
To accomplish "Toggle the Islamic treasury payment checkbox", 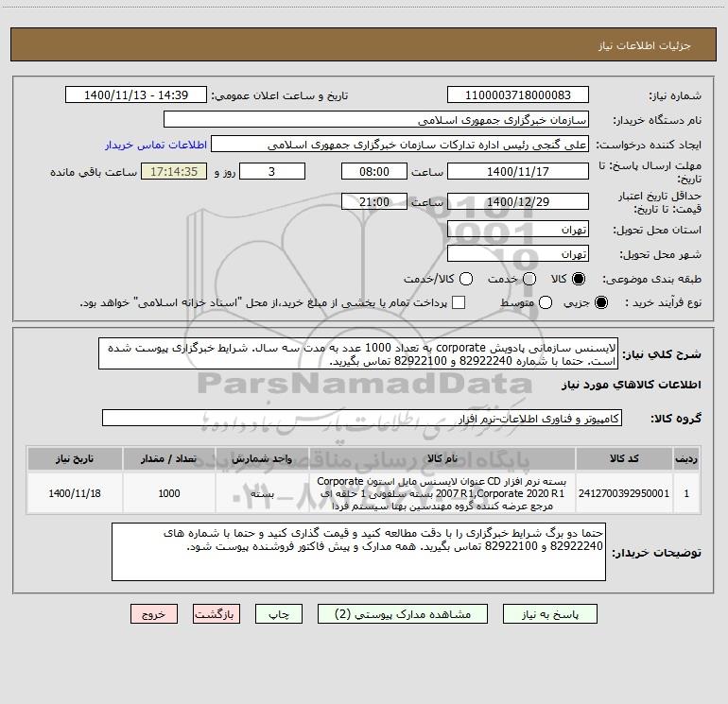I will pos(459,302).
